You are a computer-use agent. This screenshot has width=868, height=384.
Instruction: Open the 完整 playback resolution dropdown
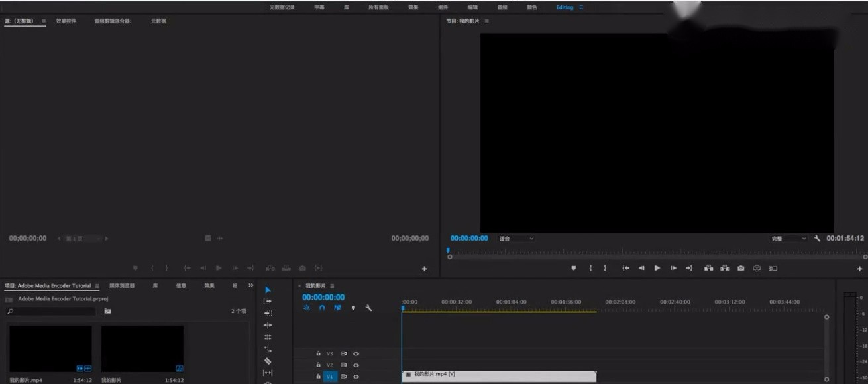pyautogui.click(x=789, y=238)
